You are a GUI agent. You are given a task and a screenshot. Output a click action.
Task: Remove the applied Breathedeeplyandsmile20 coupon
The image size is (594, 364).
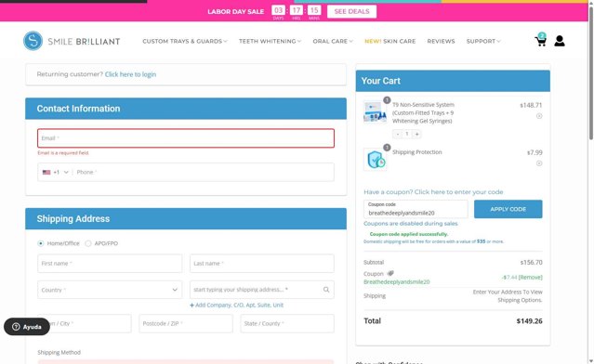click(531, 278)
